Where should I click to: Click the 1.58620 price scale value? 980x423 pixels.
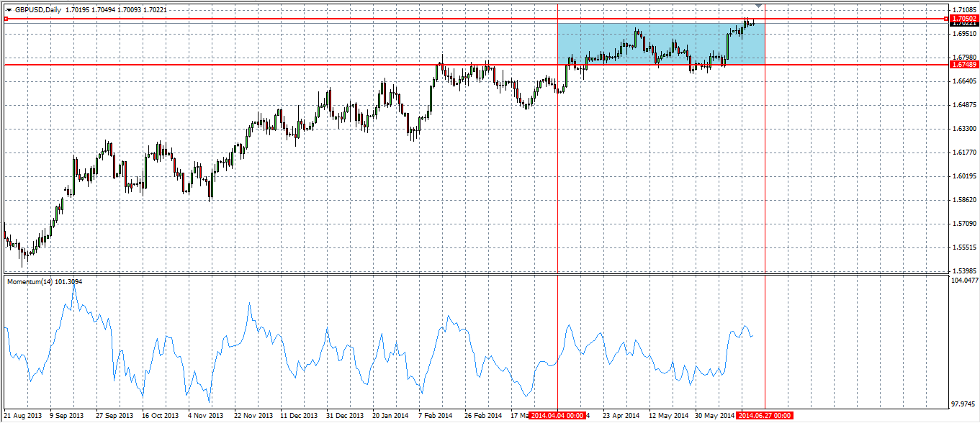point(963,200)
